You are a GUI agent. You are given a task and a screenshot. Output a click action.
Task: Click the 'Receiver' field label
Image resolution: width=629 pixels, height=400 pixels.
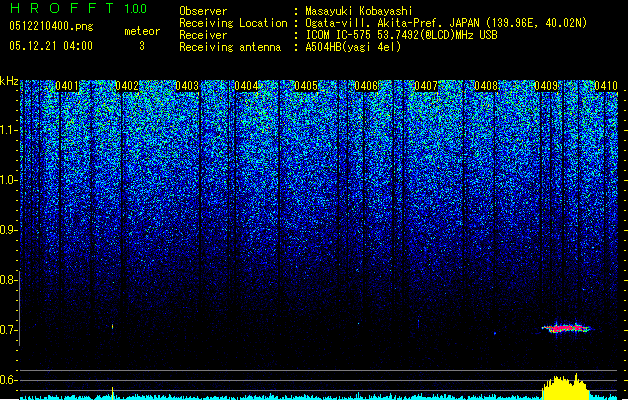point(203,35)
